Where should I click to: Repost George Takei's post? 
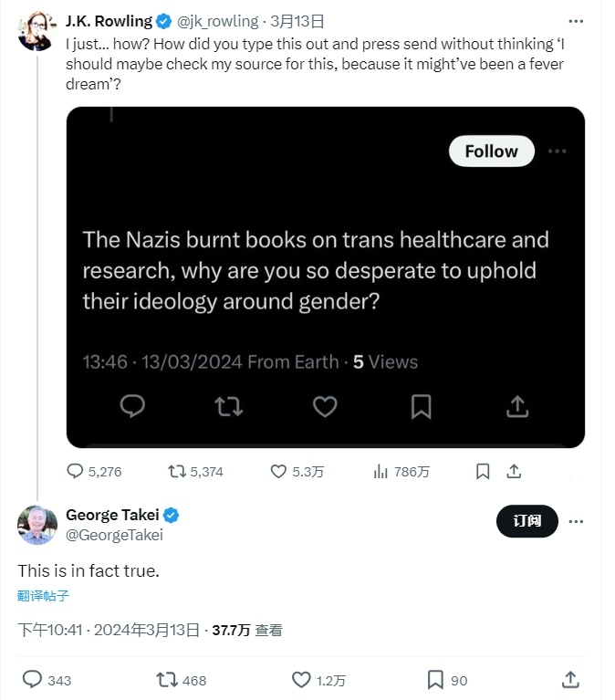coord(167,679)
